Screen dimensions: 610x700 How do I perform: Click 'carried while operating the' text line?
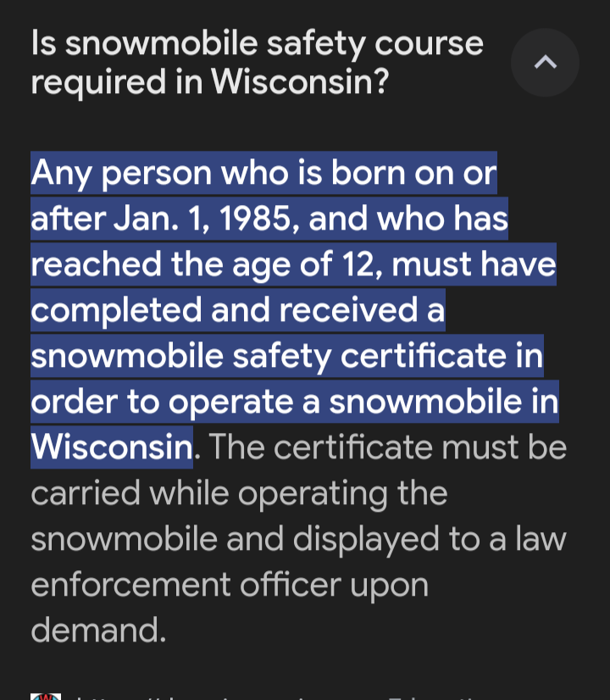point(239,493)
